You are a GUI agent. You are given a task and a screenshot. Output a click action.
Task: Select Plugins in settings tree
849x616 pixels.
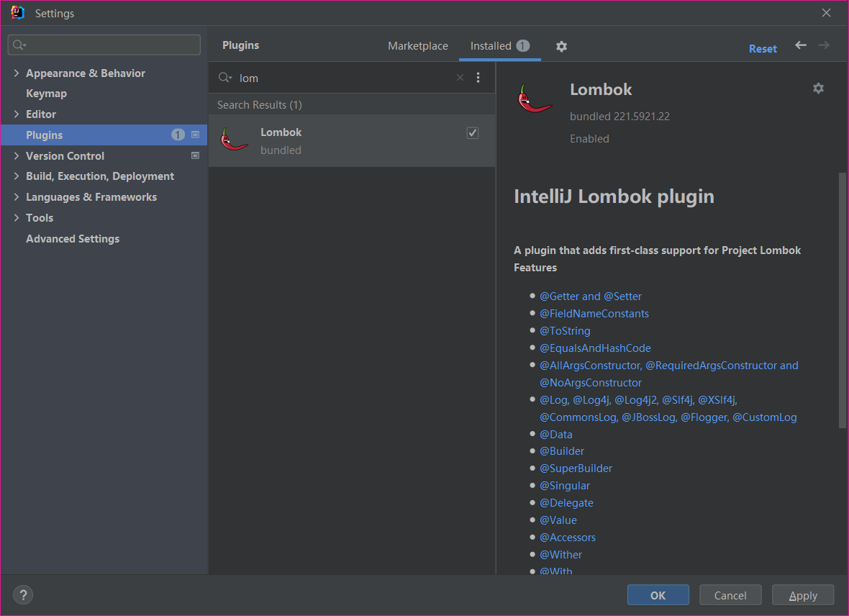pos(104,135)
